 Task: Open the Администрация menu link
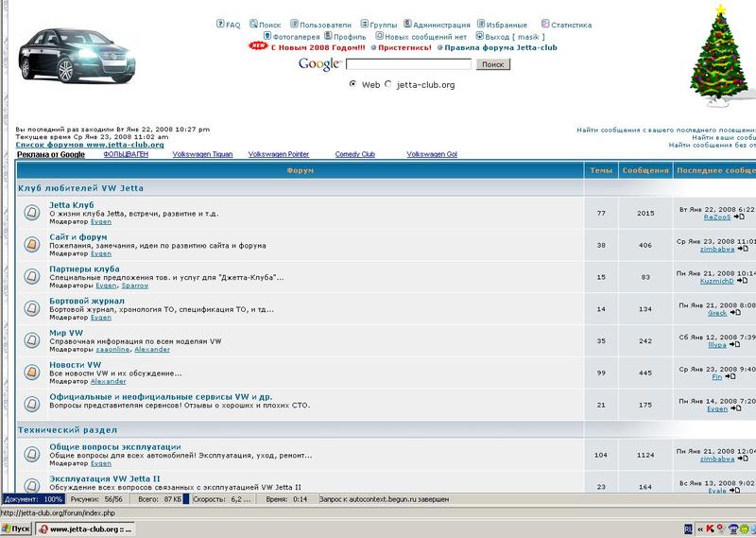pyautogui.click(x=441, y=26)
